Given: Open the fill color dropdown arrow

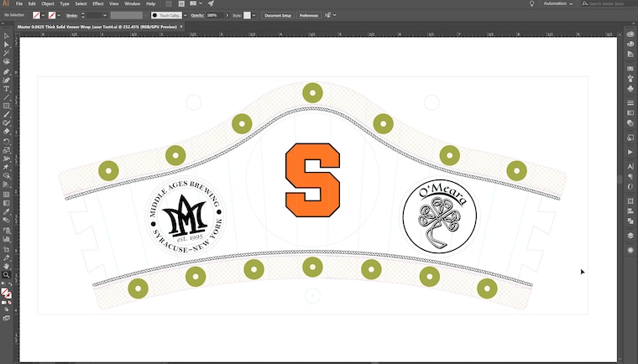Looking at the screenshot, I should click(43, 15).
